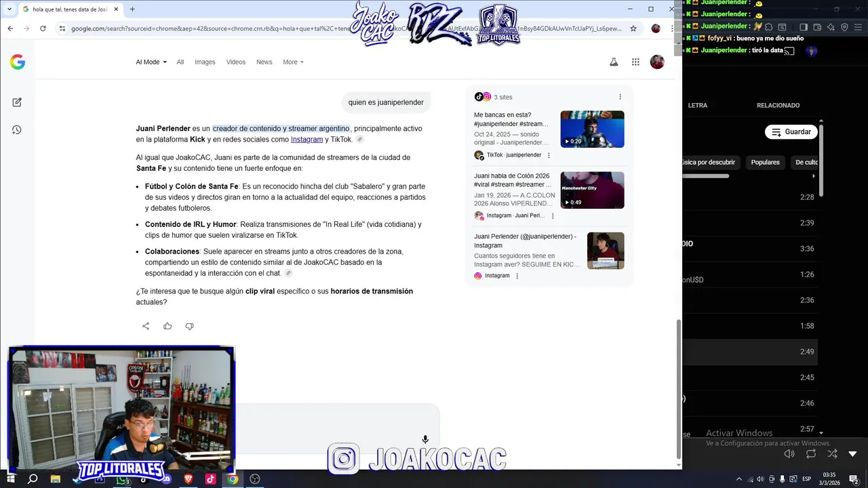The height and width of the screenshot is (488, 868).
Task: Open 'Me bancas en esta?' TikTok result
Action: pos(511,119)
